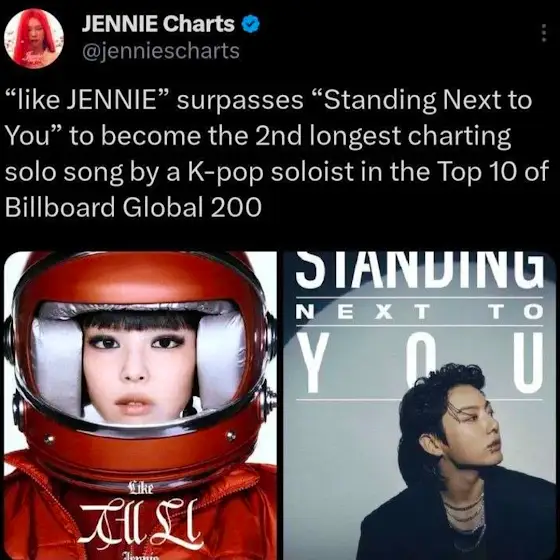Click the "Billboard Global 200" text in tweet
560x560 pixels.
[133, 207]
